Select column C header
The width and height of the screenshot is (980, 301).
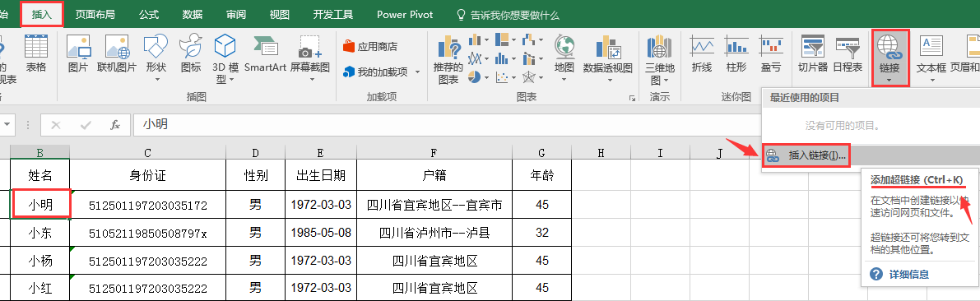coord(147,152)
